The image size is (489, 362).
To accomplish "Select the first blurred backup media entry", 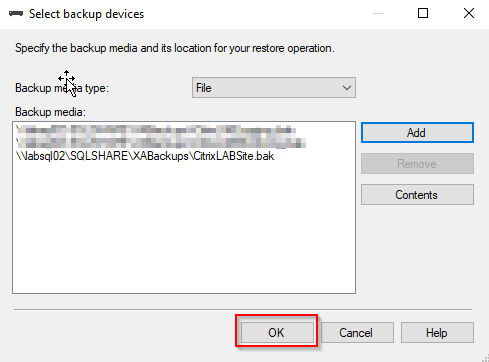I will 156,130.
